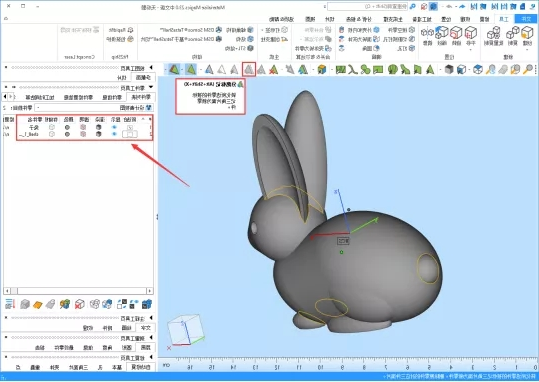Viewport: 539px width, 382px height.
Task: Click the cube with red X part-list icon
Action: click(x=80, y=304)
